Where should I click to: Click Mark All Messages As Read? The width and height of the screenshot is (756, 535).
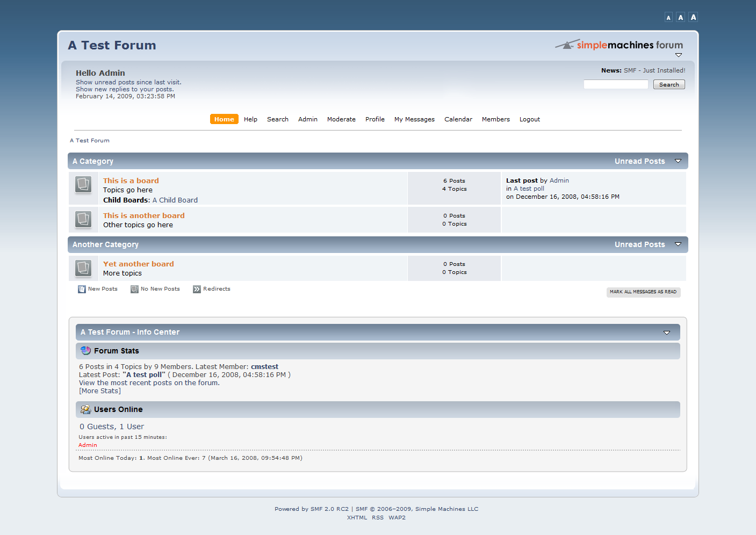tap(643, 292)
